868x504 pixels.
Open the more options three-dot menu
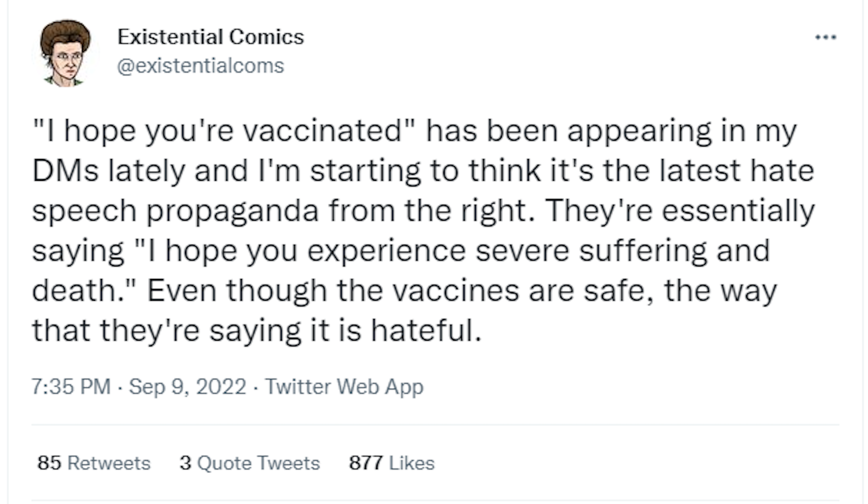click(825, 37)
